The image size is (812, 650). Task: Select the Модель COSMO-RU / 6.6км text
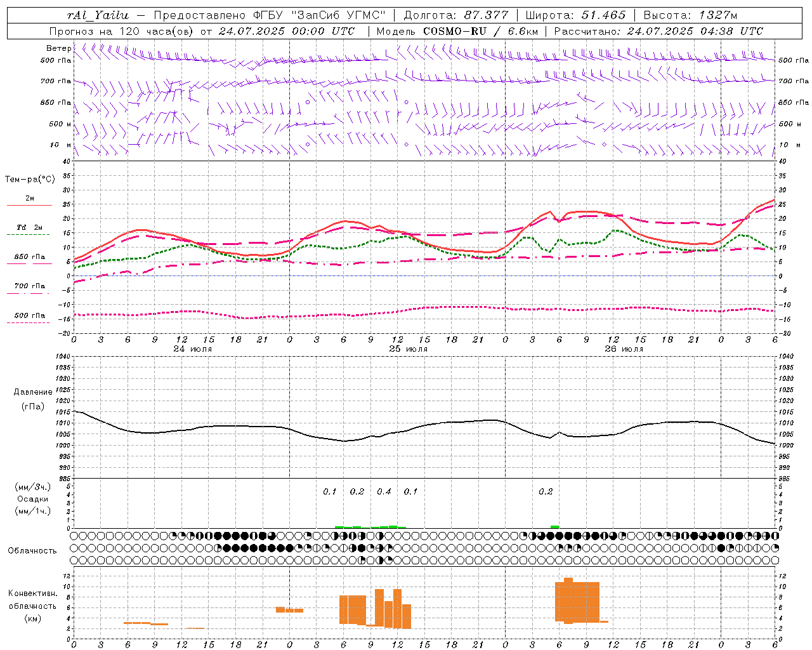tap(457, 31)
